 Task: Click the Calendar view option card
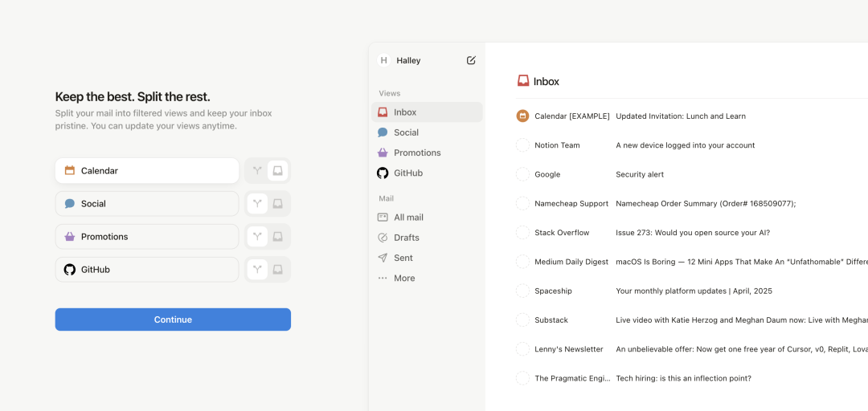147,171
